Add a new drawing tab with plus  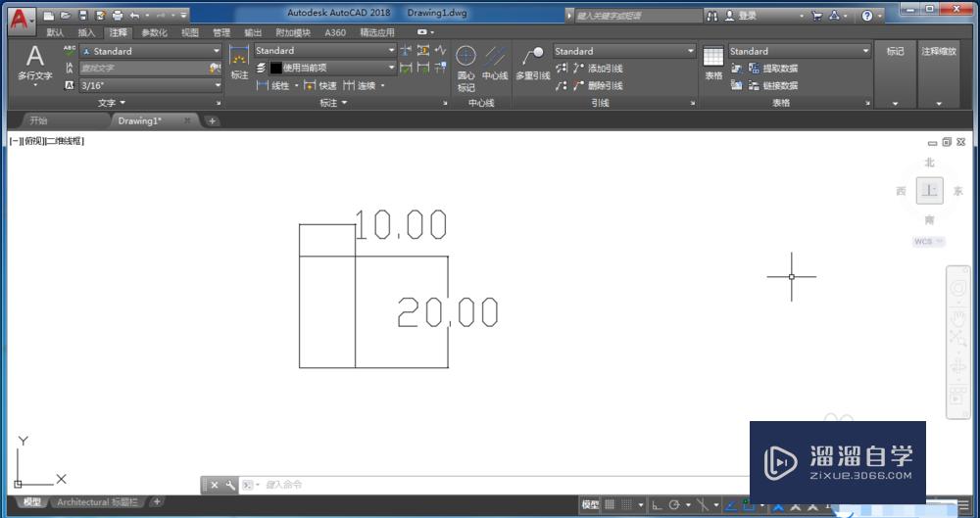(213, 121)
